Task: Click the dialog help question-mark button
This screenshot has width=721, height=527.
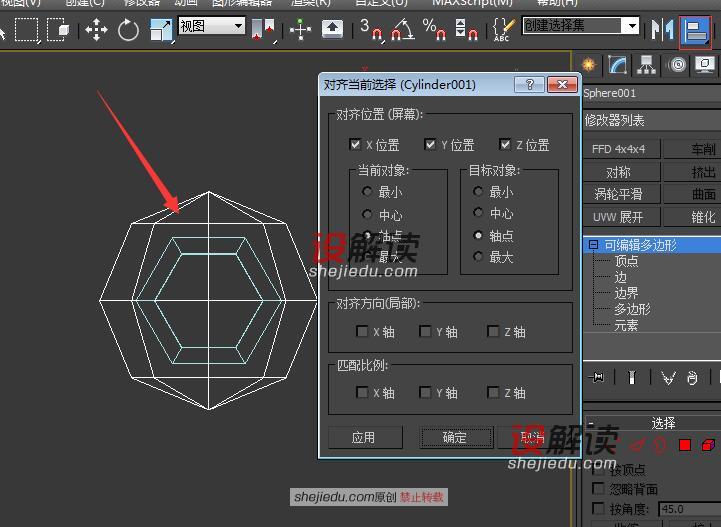Action: click(x=529, y=85)
